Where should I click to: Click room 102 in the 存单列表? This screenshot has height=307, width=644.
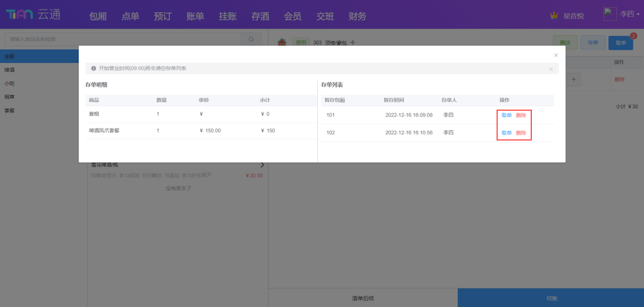tap(330, 133)
